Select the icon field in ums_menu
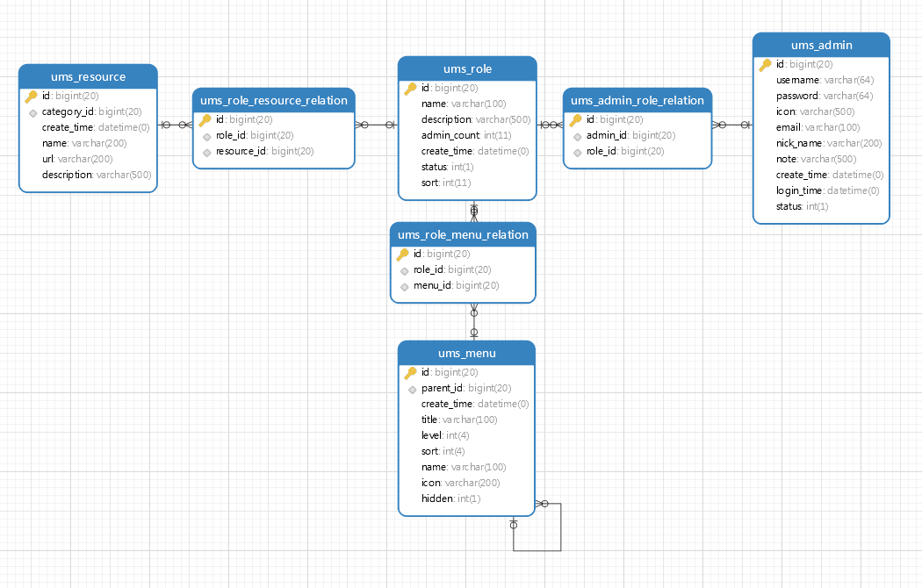 pos(460,483)
